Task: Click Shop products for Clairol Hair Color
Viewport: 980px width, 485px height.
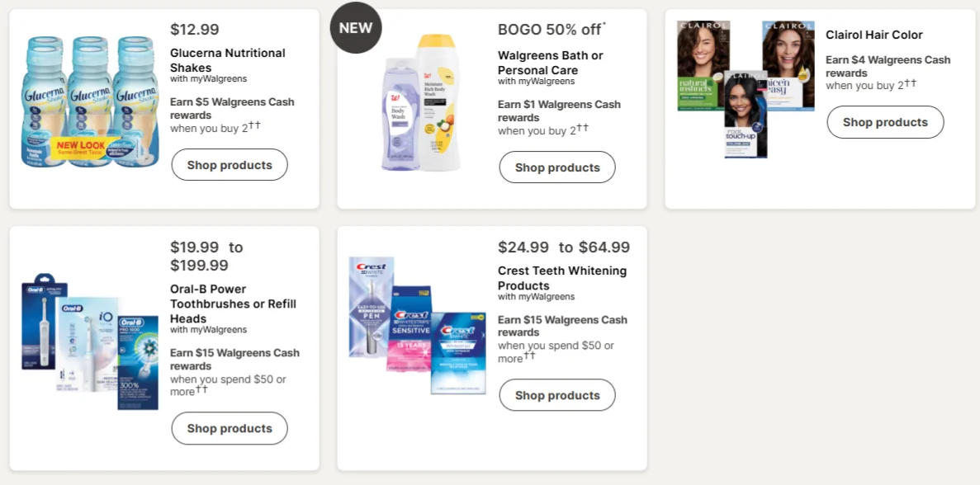Action: point(885,122)
